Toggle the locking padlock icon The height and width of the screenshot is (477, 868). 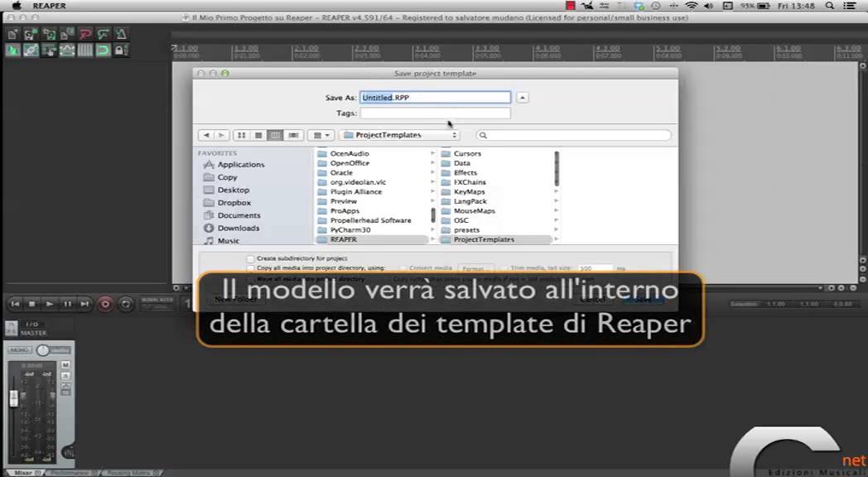tap(121, 51)
